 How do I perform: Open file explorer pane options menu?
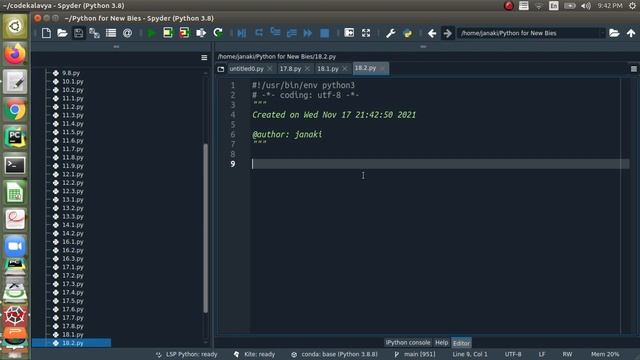pos(204,58)
